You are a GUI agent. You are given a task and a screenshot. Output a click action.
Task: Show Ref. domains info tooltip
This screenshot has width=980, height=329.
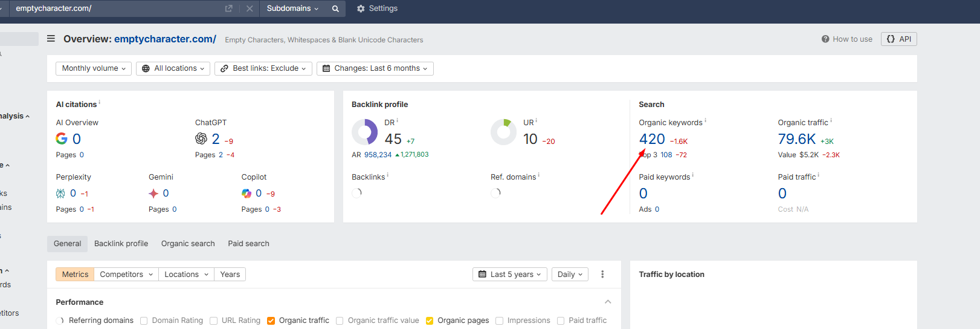539,175
